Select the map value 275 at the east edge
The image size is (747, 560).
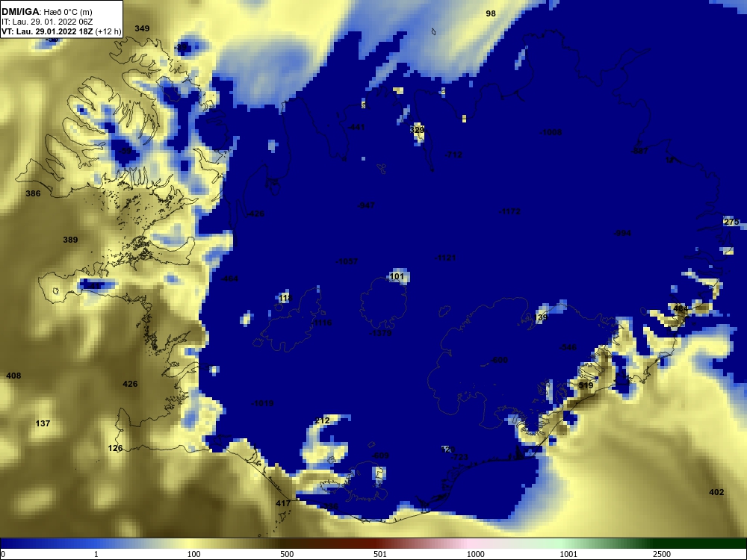pos(731,222)
